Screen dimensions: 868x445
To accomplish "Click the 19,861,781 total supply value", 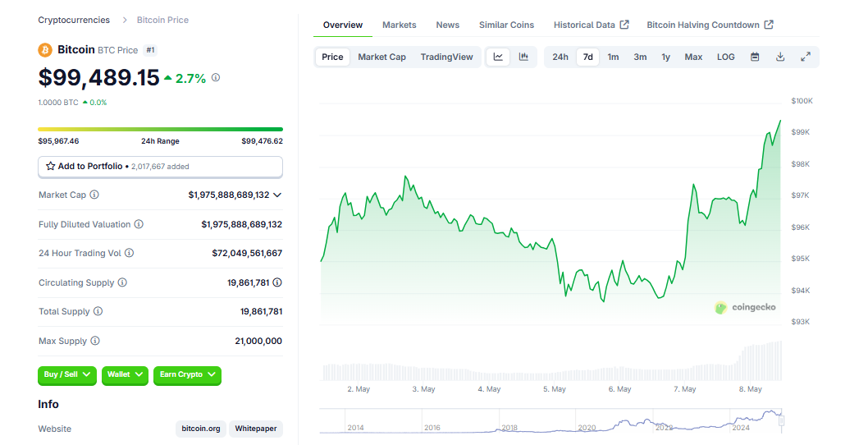I will coord(261,311).
